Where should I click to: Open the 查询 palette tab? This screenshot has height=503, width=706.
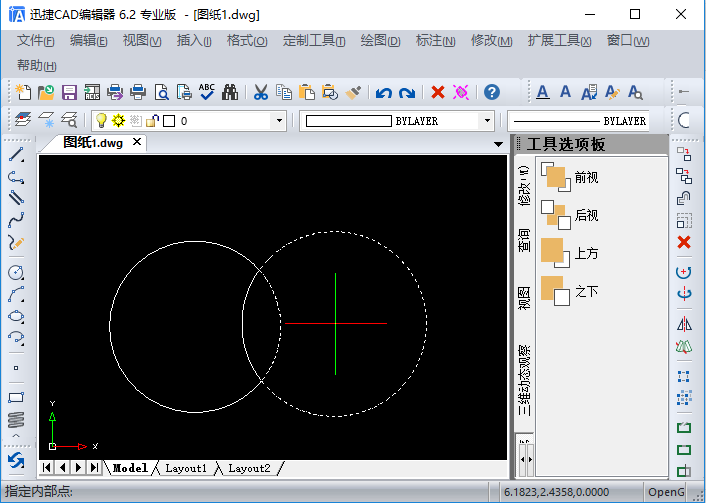click(524, 240)
